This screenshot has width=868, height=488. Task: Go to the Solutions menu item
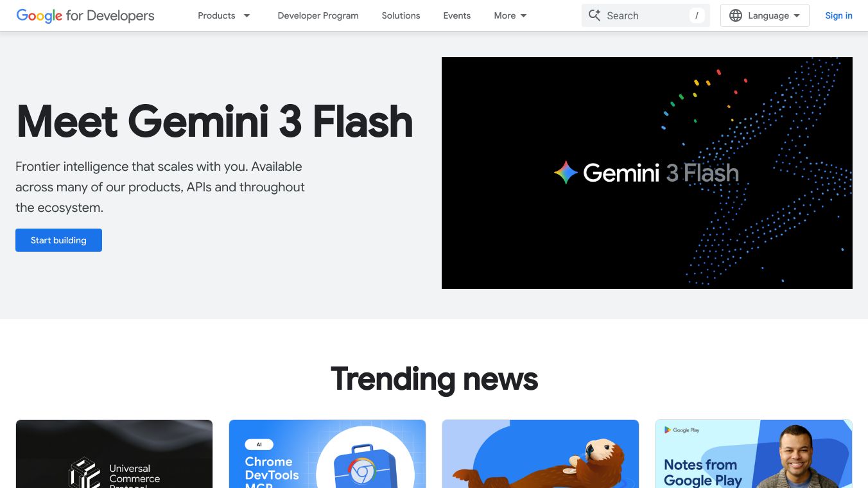(x=401, y=15)
